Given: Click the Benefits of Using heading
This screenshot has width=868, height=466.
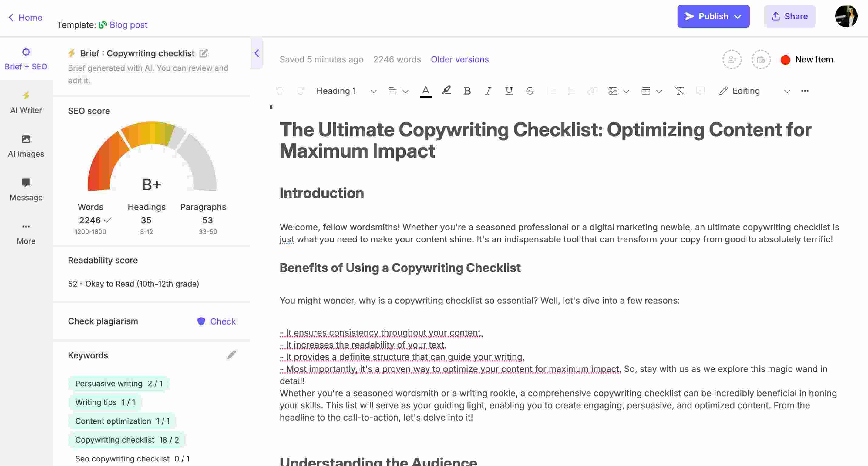Looking at the screenshot, I should [400, 268].
